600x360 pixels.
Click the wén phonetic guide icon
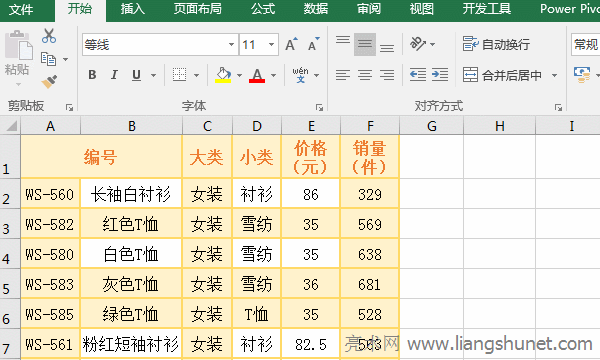click(300, 75)
